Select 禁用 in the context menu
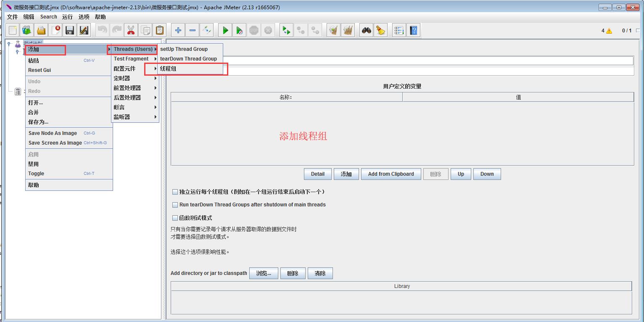The height and width of the screenshot is (322, 644). (69, 164)
